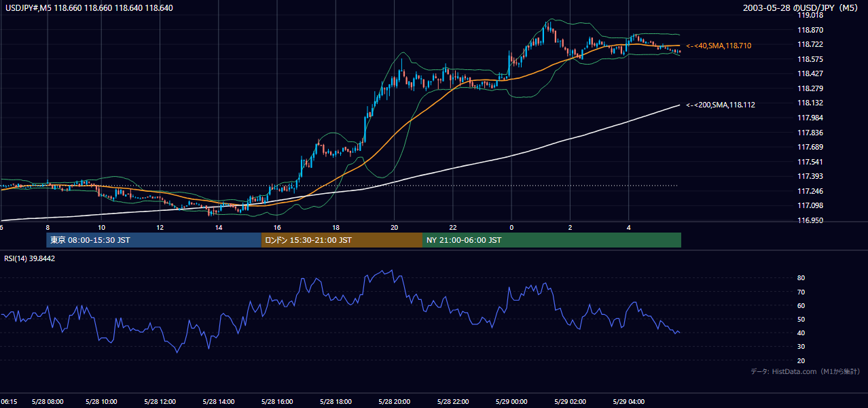Click the chart title 2003-05-28 のUSD/JPY (M5)

(x=801, y=8)
